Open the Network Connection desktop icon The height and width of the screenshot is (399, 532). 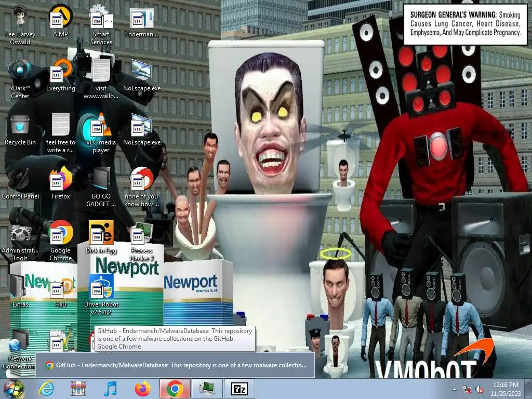click(19, 350)
